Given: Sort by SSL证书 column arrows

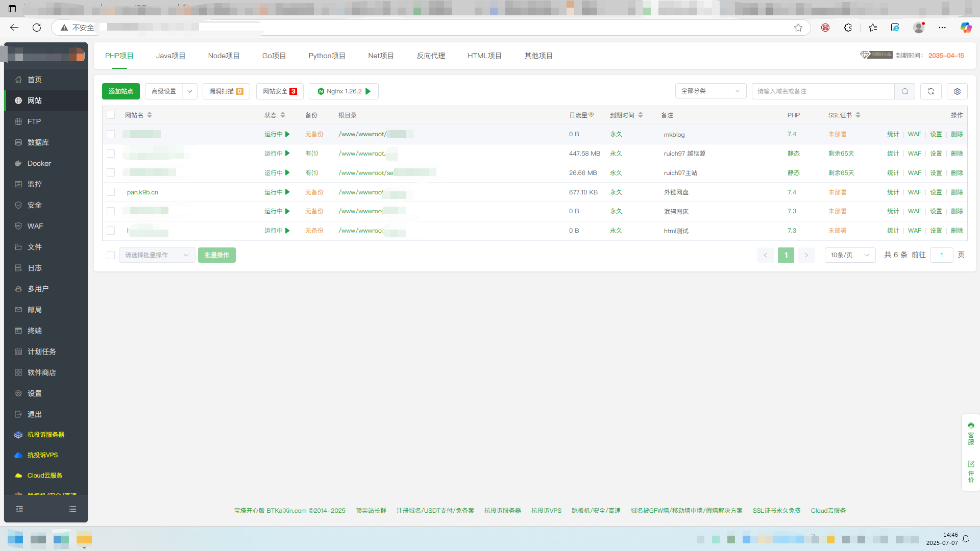Looking at the screenshot, I should (x=858, y=115).
